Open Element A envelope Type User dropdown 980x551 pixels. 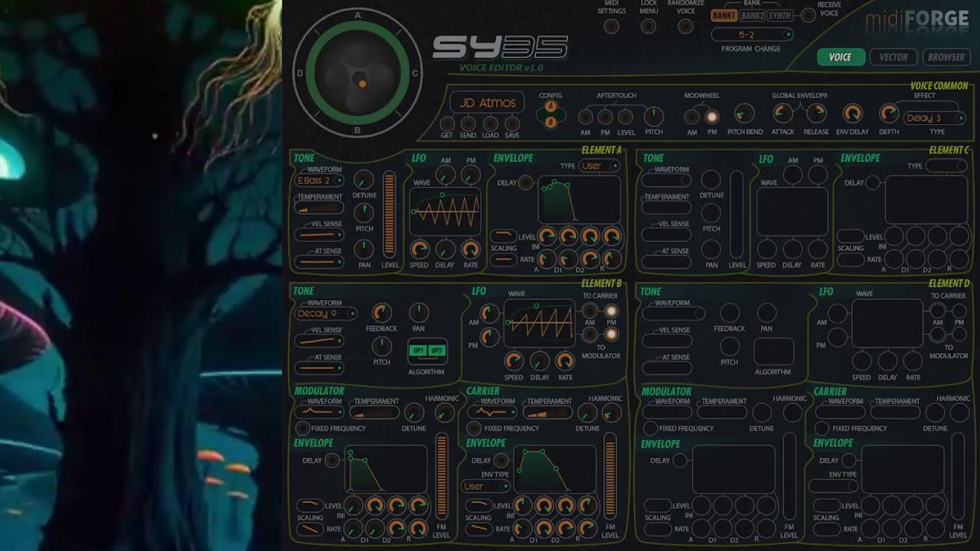tap(599, 166)
